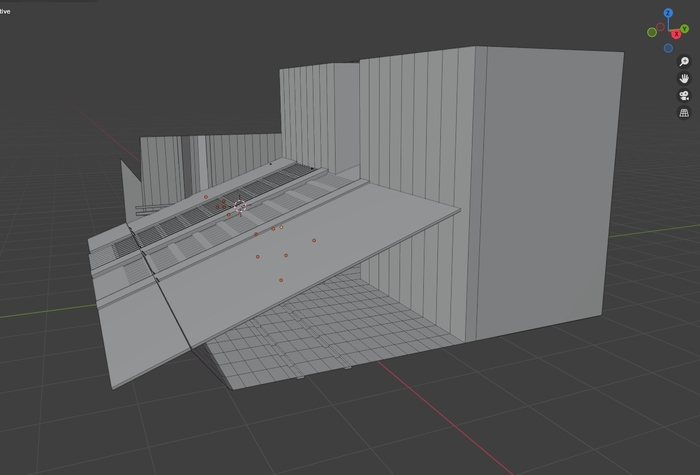
Task: Select the leftmost orange origin dot
Action: [206, 197]
